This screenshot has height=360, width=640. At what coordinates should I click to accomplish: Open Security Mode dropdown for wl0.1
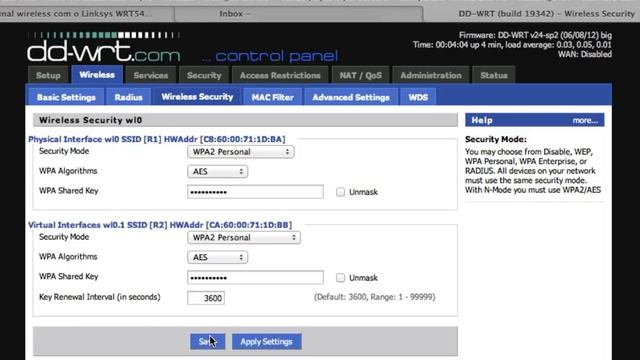244,238
